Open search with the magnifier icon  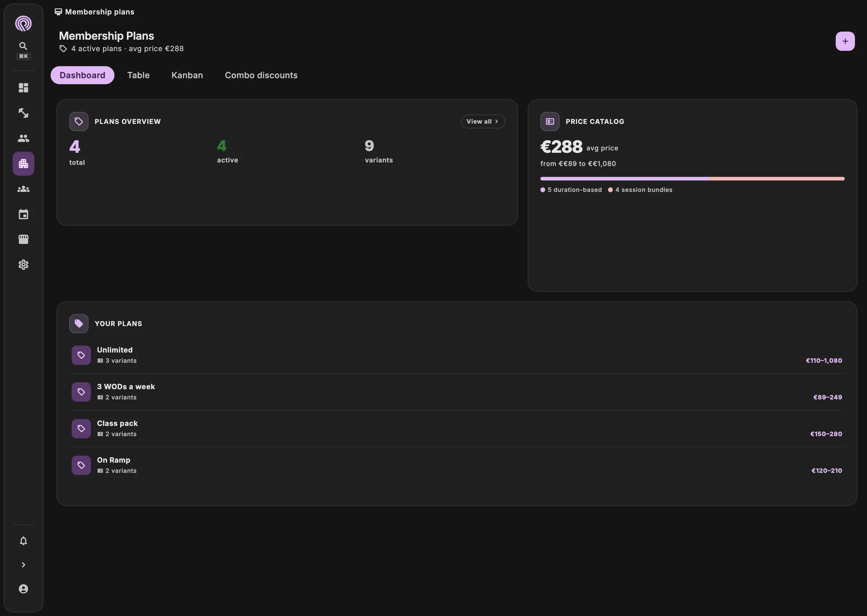pyautogui.click(x=23, y=46)
